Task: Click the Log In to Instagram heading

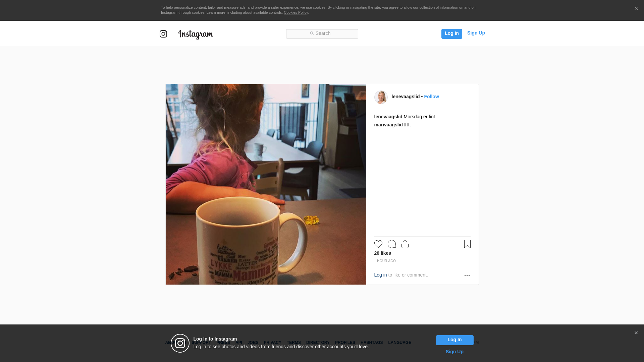Action: coord(215,339)
